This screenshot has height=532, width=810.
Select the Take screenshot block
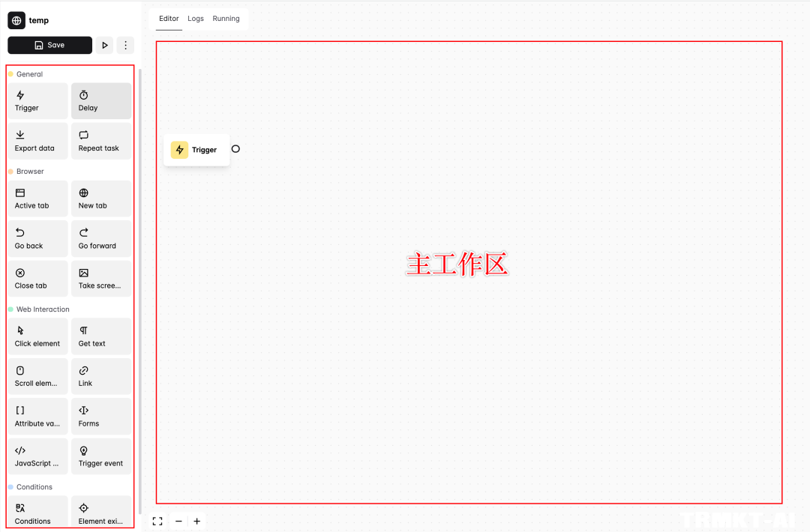pyautogui.click(x=101, y=279)
